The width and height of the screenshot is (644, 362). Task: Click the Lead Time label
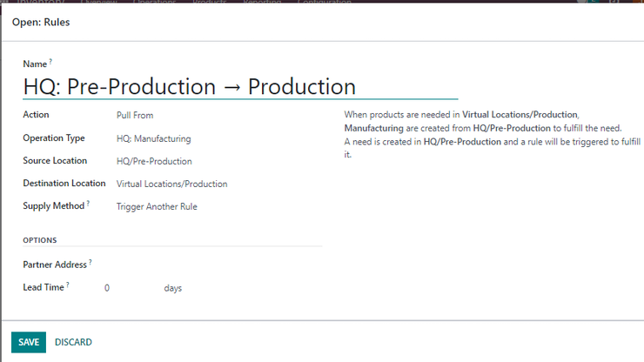[x=44, y=287]
